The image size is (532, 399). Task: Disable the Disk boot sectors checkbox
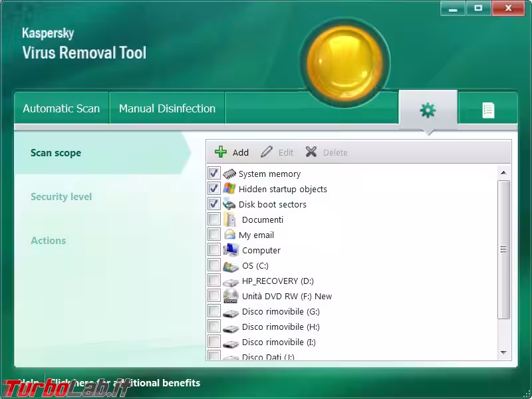[x=214, y=204]
